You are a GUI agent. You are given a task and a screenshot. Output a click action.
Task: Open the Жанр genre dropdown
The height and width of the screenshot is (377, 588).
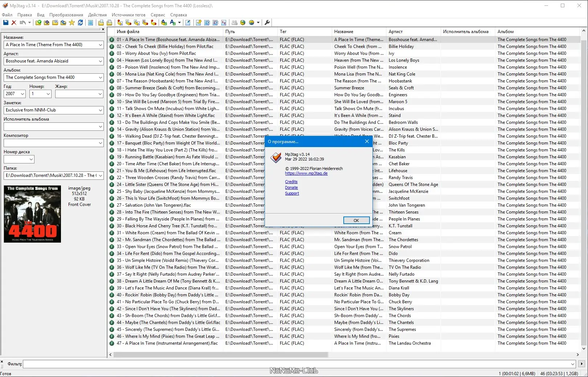[101, 94]
